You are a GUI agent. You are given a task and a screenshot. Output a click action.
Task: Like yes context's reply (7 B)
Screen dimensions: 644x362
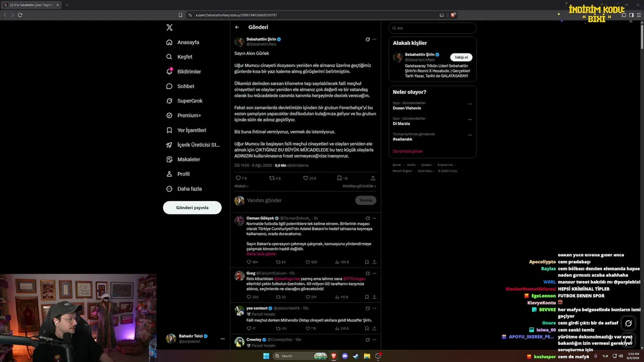310,328
